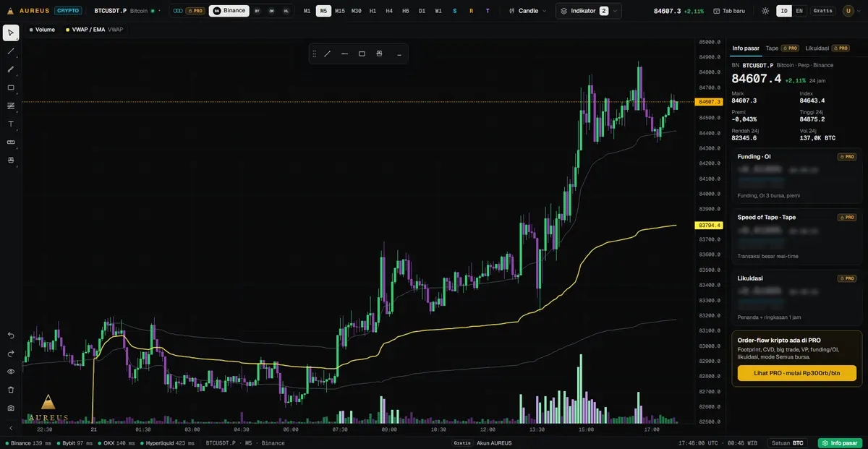The height and width of the screenshot is (449, 868).
Task: Redo the last drawing action
Action: click(x=11, y=354)
